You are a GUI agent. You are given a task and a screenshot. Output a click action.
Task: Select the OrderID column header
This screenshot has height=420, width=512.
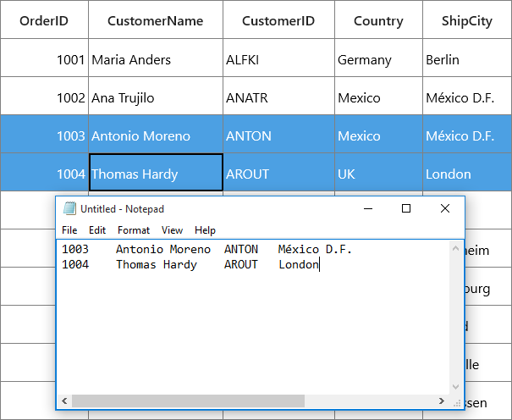44,19
